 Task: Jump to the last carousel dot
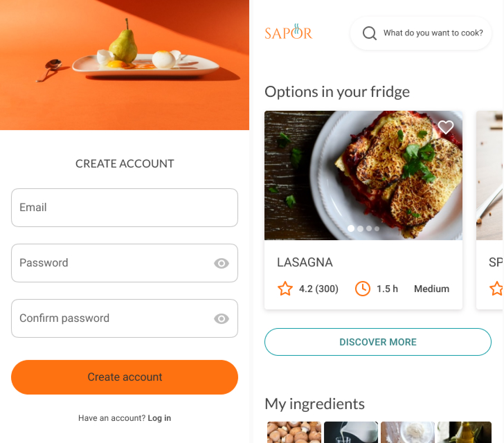(x=377, y=229)
